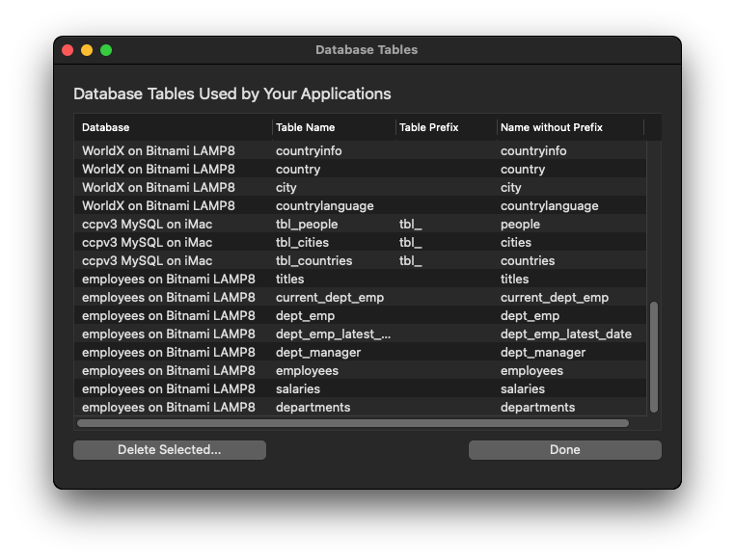Click 'current_dept_emp' in Name without Prefix column
The width and height of the screenshot is (735, 560).
click(x=555, y=297)
